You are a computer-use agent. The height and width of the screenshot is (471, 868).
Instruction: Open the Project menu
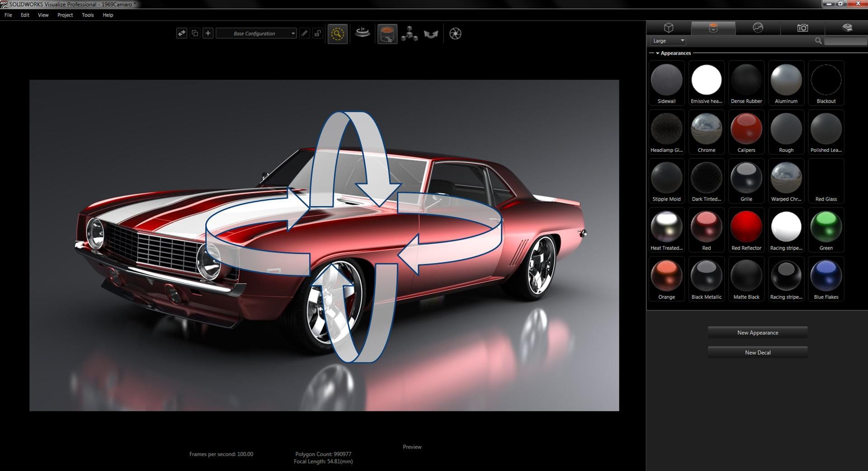(x=65, y=15)
